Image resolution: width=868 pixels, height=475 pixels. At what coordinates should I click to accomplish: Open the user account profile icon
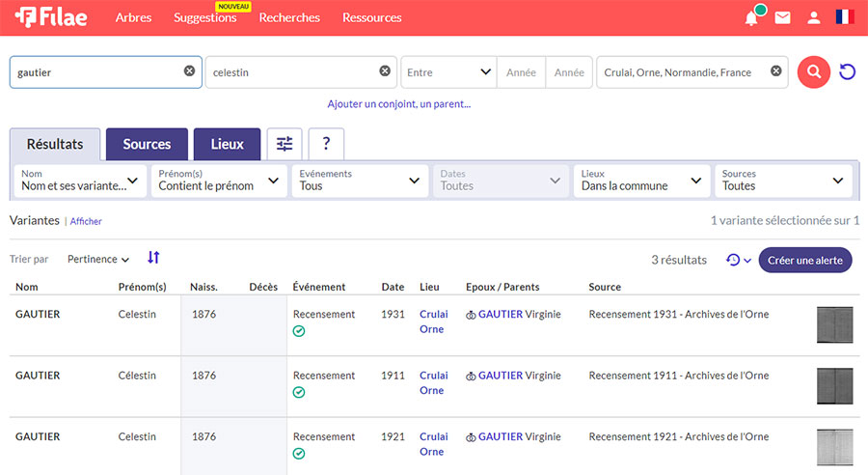[814, 17]
